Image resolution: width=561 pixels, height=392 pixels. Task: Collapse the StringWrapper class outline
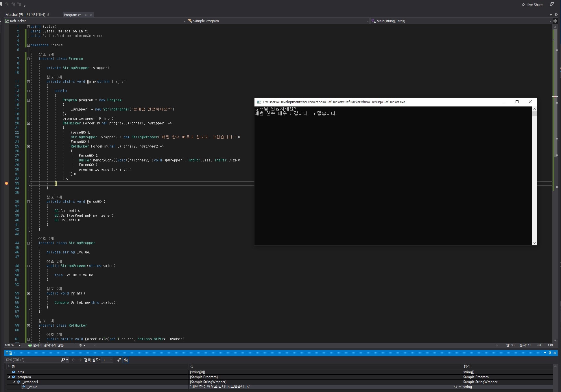[28, 243]
